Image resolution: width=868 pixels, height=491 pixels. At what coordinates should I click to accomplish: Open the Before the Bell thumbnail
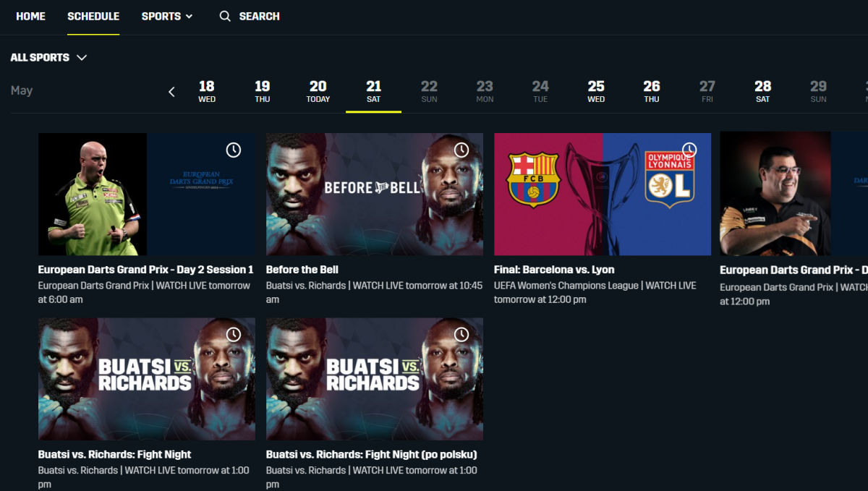[375, 194]
